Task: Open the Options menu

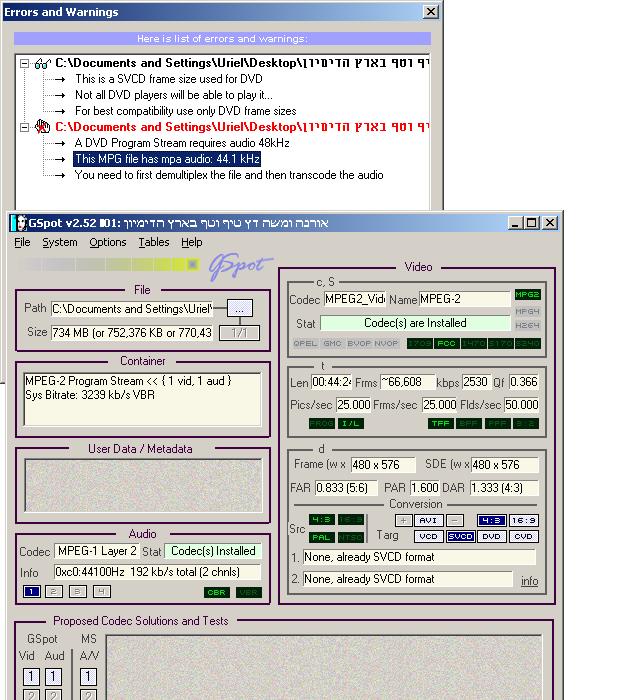Action: click(x=108, y=242)
